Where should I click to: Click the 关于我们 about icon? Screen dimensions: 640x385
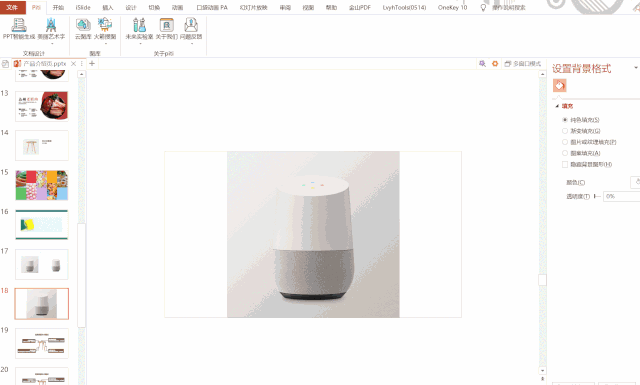click(x=167, y=29)
